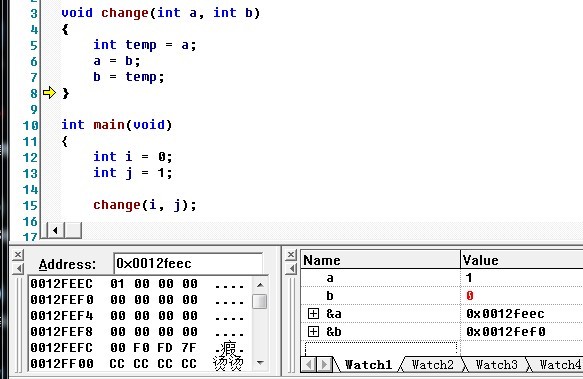Click the memory view scroll up arrow
Image resolution: width=583 pixels, height=379 pixels.
[x=260, y=285]
